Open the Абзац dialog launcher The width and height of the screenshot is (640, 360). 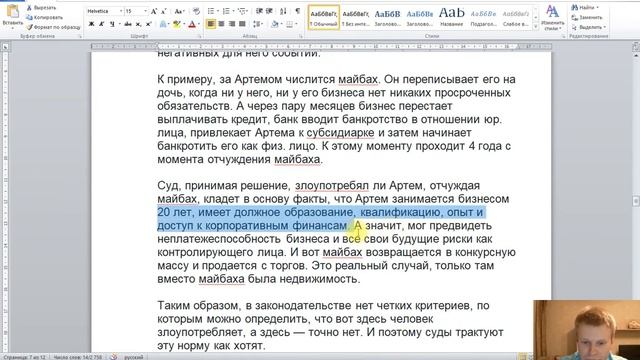pyautogui.click(x=301, y=36)
